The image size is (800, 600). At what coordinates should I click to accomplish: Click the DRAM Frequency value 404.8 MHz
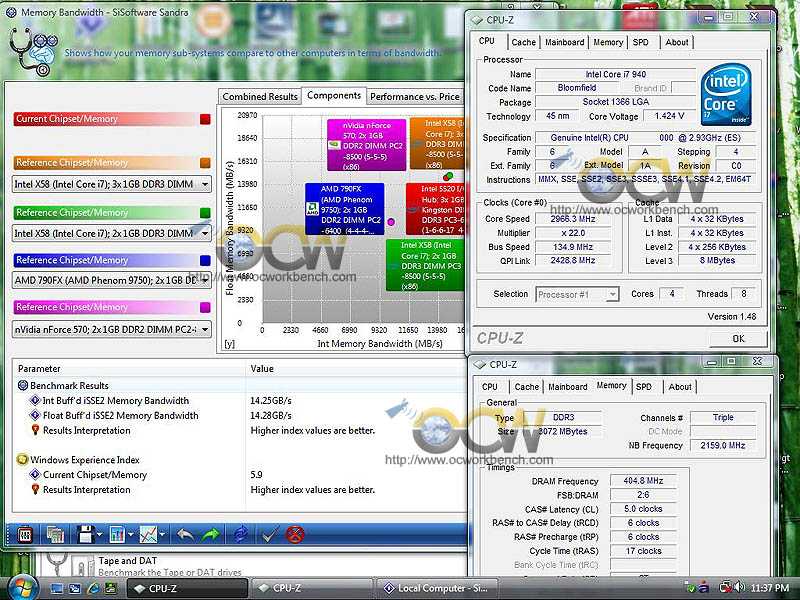tap(643, 481)
